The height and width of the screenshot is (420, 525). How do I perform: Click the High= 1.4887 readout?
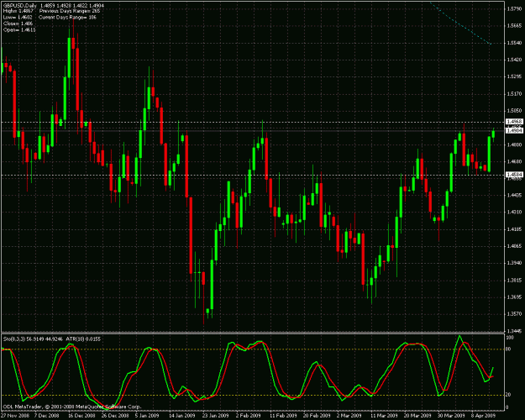click(18, 11)
